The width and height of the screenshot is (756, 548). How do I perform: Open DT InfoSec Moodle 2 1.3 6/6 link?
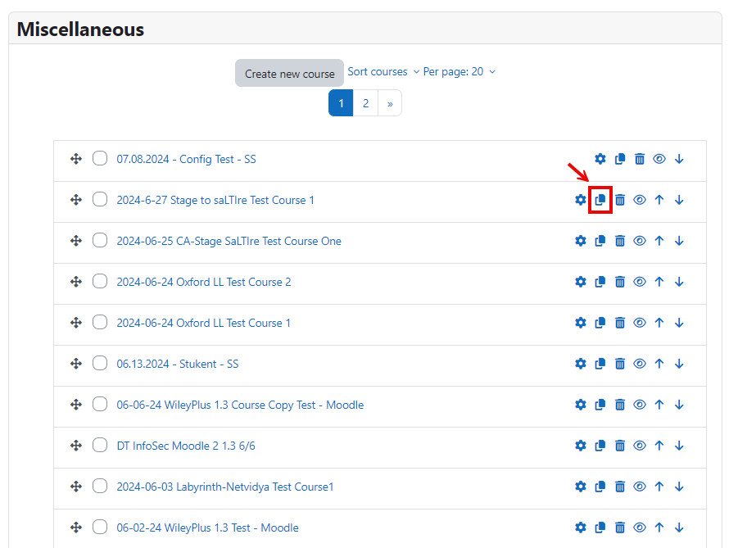coord(186,446)
